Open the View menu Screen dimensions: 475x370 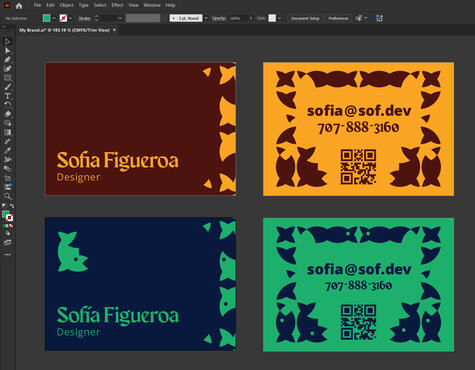[x=133, y=5]
